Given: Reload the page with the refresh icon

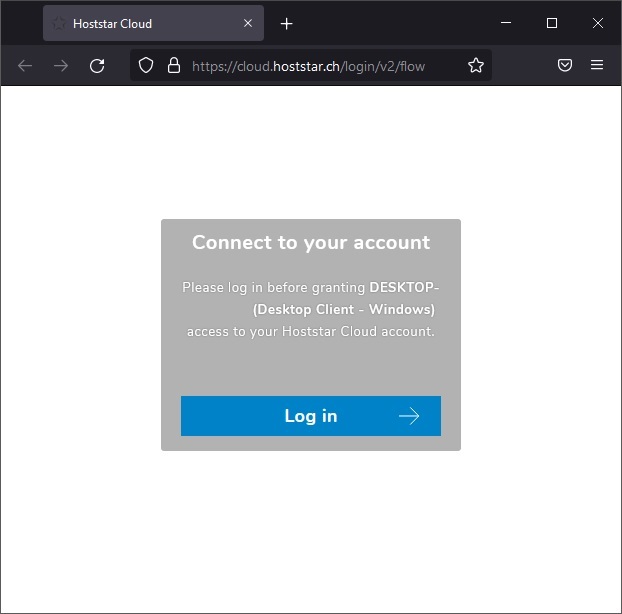Looking at the screenshot, I should (x=97, y=65).
